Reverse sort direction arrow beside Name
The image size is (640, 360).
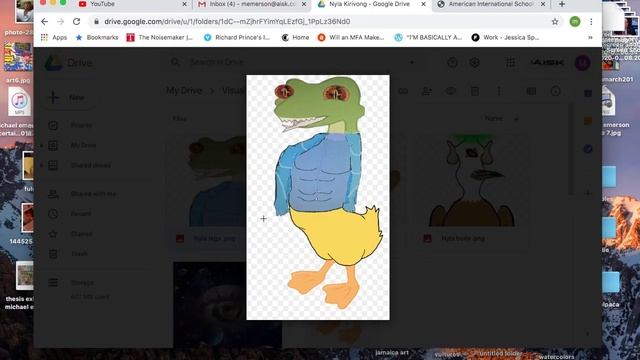pyautogui.click(x=516, y=118)
